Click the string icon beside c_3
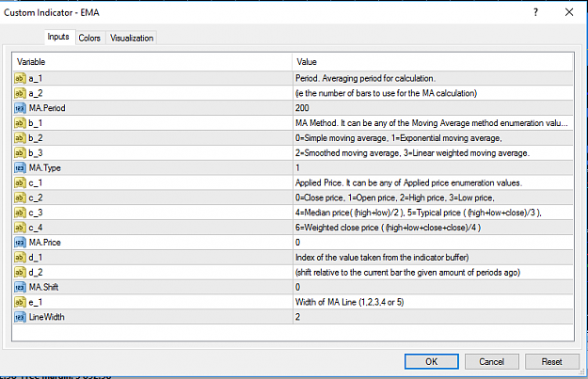Screen dimensions: 588x379 [20, 213]
